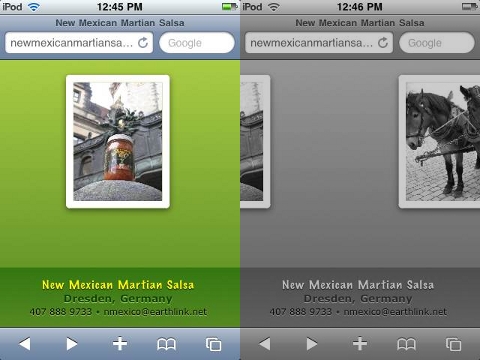Screen dimensions: 480x360
Task: Tap the partially visible building photo in right browser
Action: click(x=255, y=142)
